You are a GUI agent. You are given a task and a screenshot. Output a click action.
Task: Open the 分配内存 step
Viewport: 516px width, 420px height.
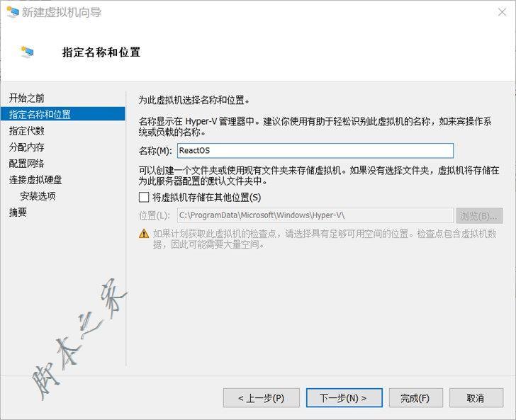coord(27,147)
